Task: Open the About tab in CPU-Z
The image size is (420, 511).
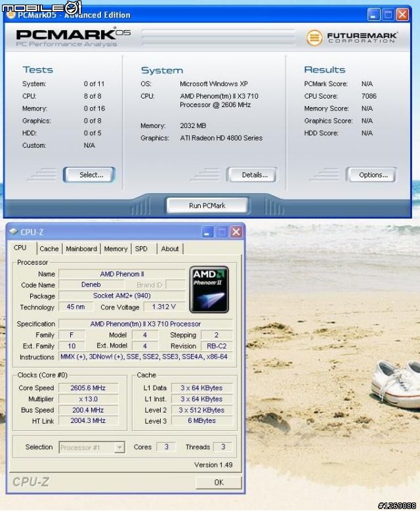Action: [170, 249]
